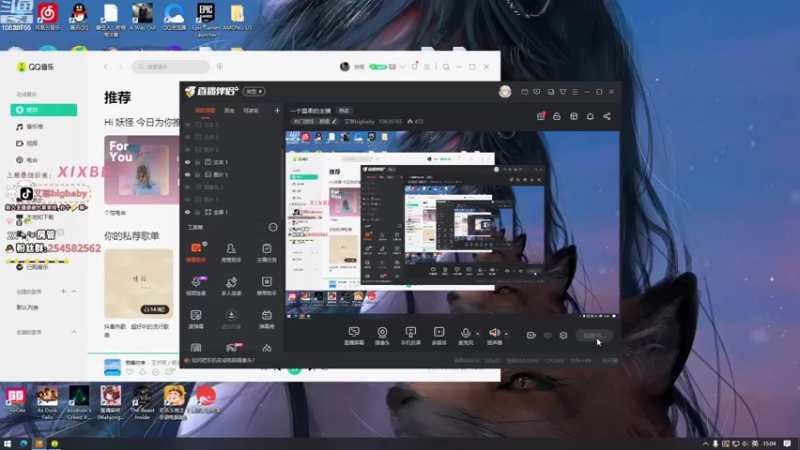Image resolution: width=800 pixels, height=450 pixels.
Task: Open the 多人连麦 multi-person link tool
Action: pyautogui.click(x=231, y=285)
